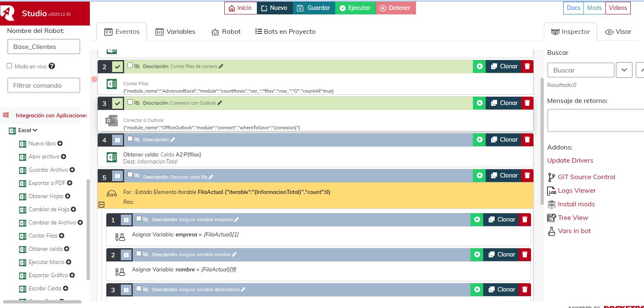Add Escribir Celda command plus icon
This screenshot has height=308, width=644.
[x=66, y=289]
